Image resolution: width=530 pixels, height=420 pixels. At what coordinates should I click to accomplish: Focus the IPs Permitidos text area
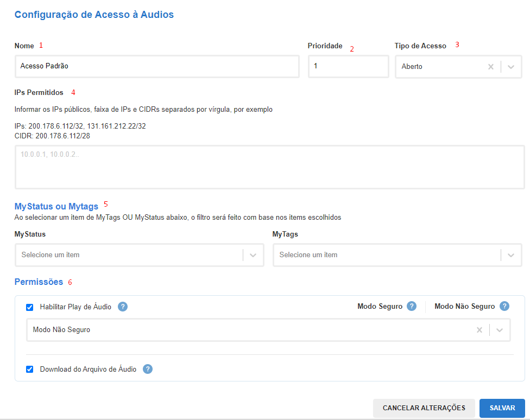(x=270, y=167)
